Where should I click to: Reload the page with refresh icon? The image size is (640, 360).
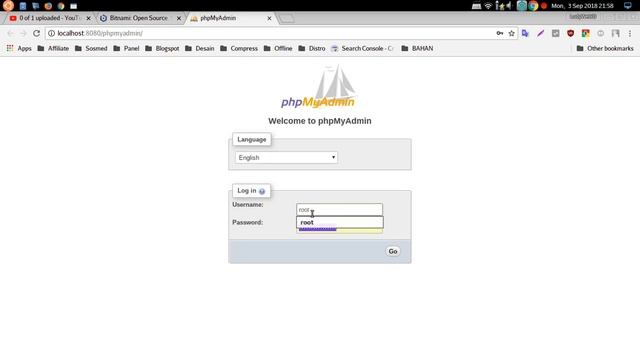tap(36, 33)
